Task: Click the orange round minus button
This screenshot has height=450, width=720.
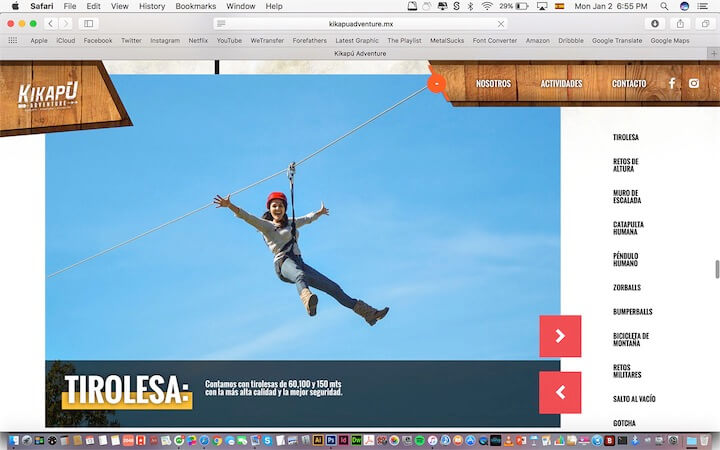Action: [x=436, y=84]
